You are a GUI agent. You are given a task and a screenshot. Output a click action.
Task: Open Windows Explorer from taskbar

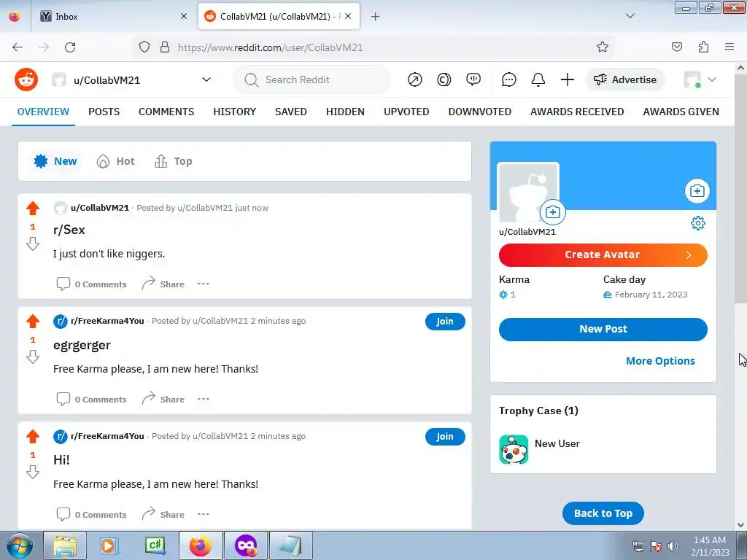click(x=65, y=545)
